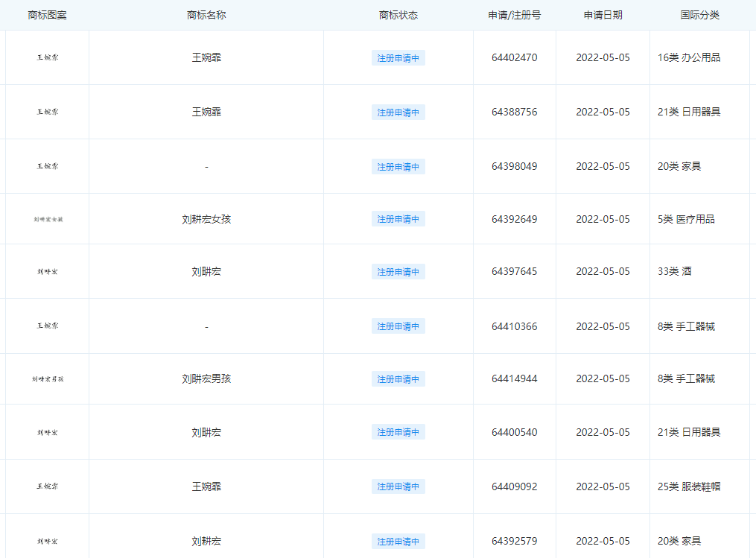
Task: Click 注册申请中 status badge for 64388756
Action: pyautogui.click(x=398, y=112)
